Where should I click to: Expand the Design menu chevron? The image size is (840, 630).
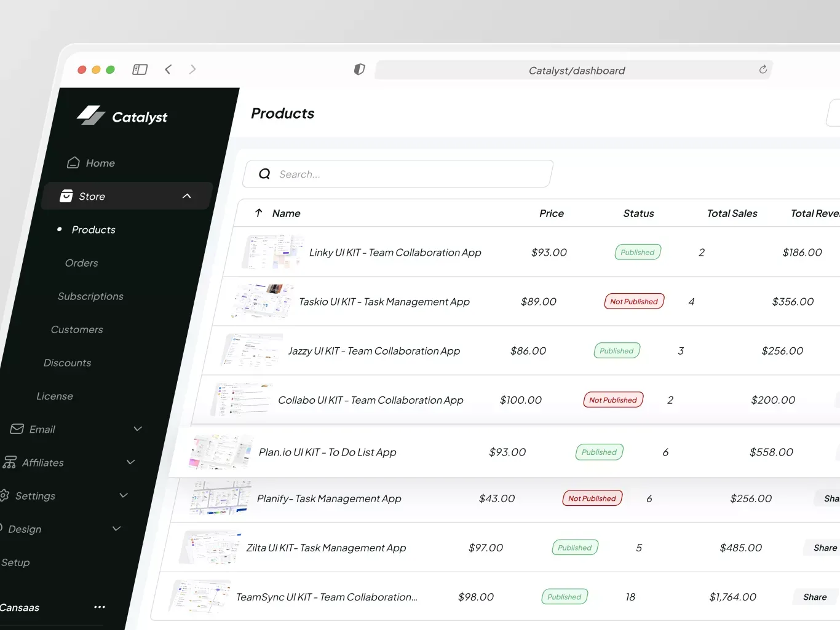pos(116,528)
